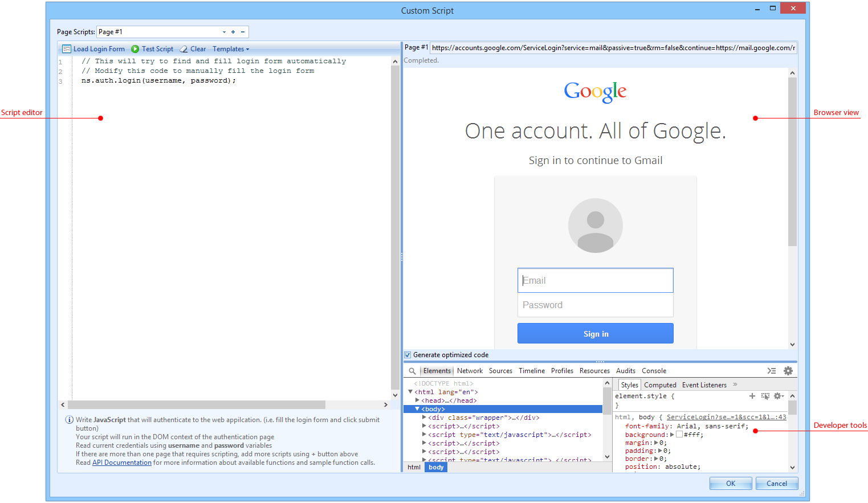Open the Audits tab
Viewport: 868px width, 503px height.
[625, 371]
